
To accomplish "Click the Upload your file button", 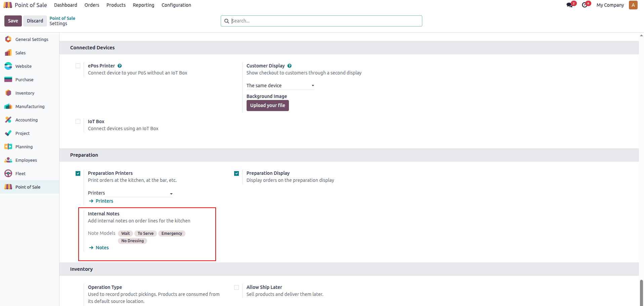I will (x=267, y=105).
